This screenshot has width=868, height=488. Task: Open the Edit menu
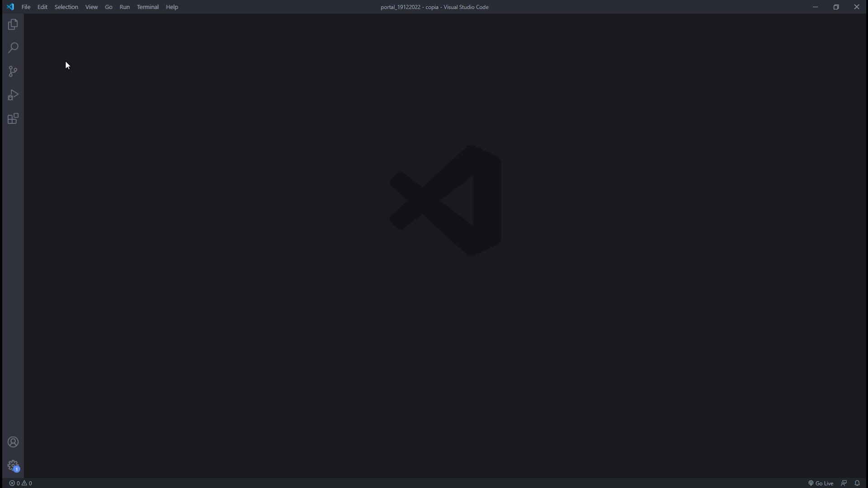pos(42,7)
